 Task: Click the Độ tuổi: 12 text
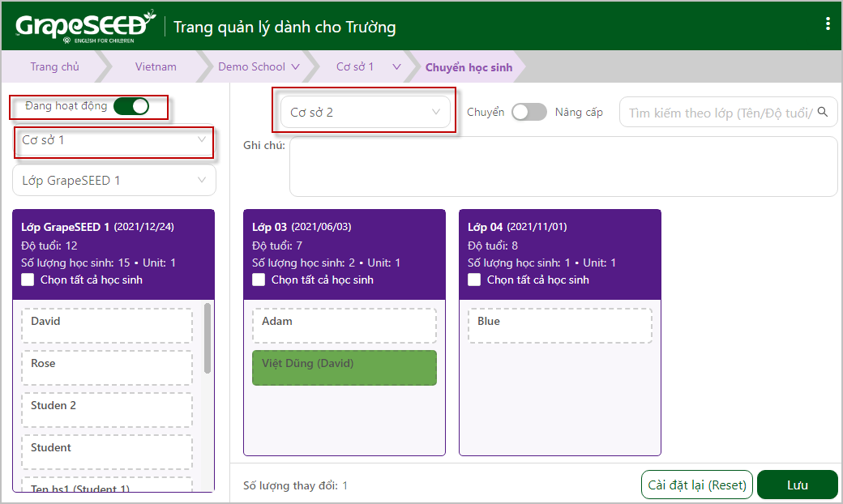[49, 246]
